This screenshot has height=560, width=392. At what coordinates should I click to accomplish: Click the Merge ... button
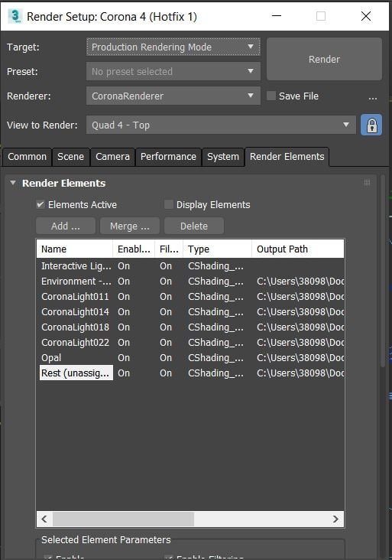(x=130, y=226)
